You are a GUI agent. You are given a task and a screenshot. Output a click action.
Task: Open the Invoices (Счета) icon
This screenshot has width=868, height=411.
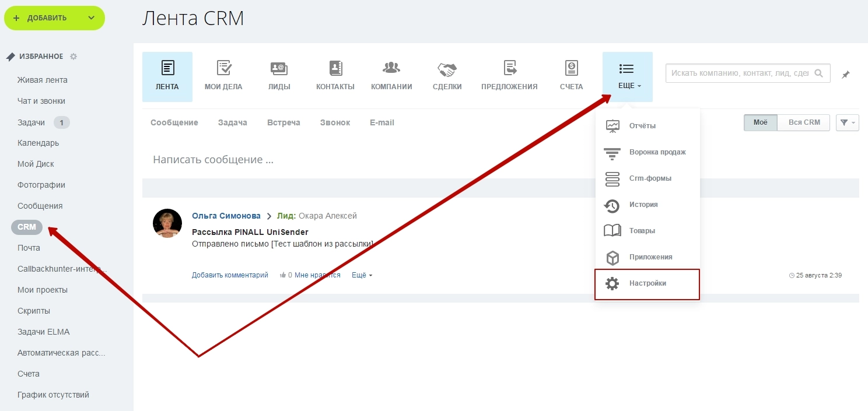point(571,69)
